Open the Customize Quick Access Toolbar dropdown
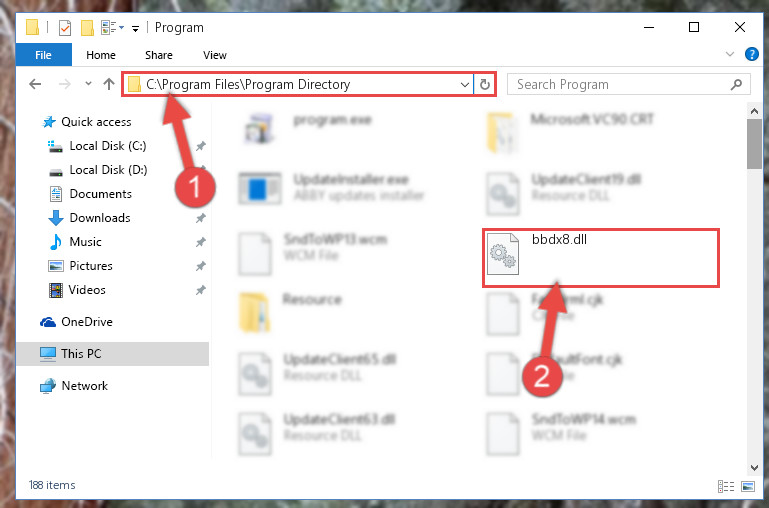This screenshot has height=508, width=769. coord(135,28)
